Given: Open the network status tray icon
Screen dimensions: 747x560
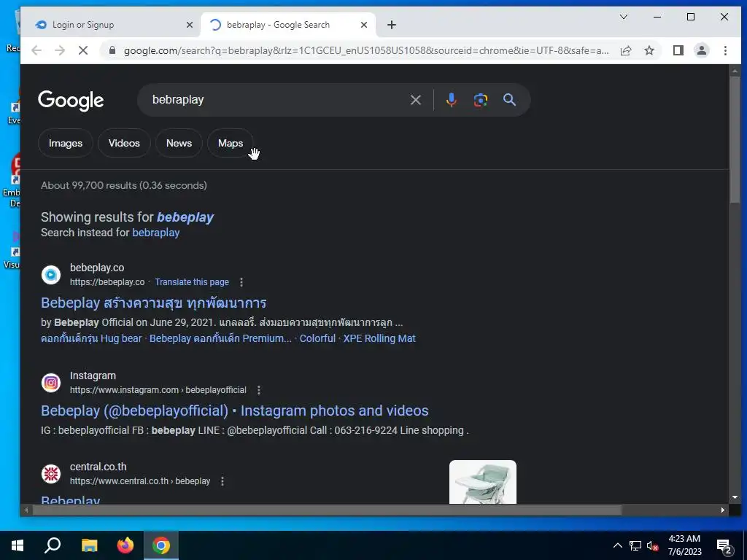Looking at the screenshot, I should [x=635, y=545].
